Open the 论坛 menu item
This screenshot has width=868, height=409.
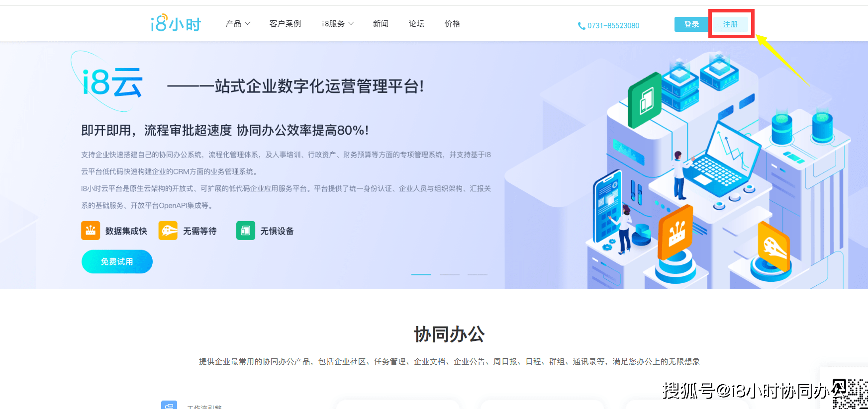click(x=416, y=23)
